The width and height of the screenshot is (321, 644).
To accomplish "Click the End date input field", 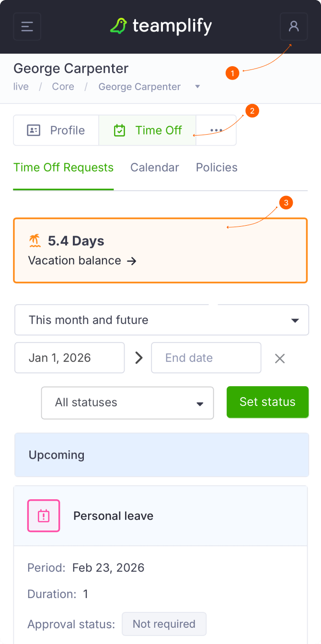I will (x=206, y=358).
